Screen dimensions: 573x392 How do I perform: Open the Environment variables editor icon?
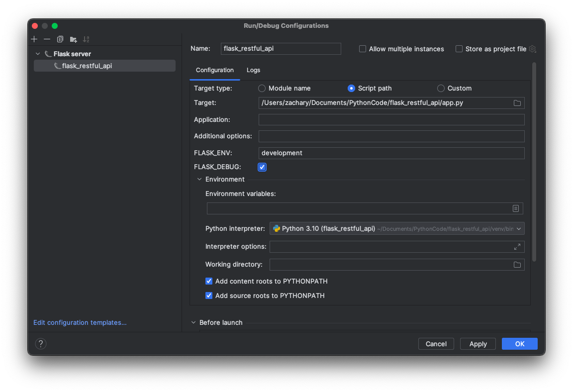[x=516, y=208]
